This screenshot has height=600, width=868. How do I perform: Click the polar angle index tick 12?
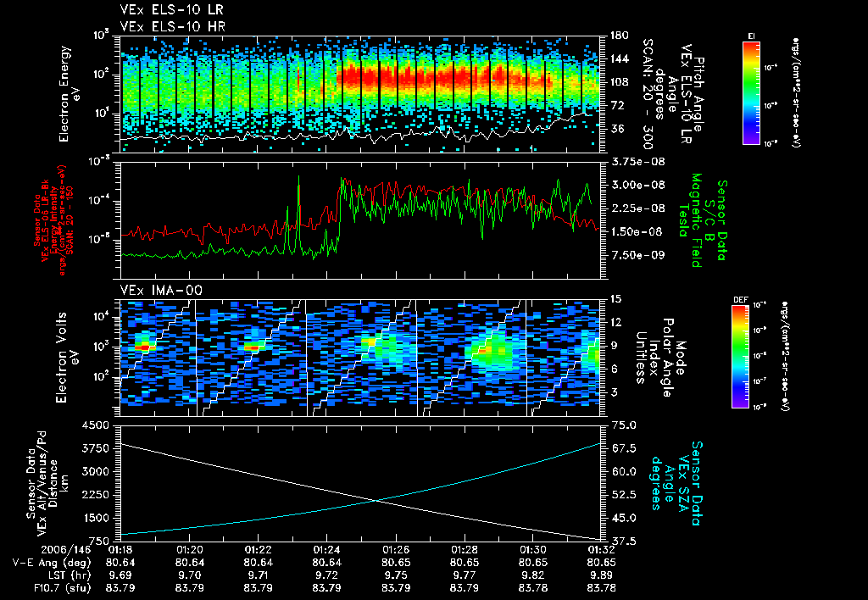[x=615, y=322]
